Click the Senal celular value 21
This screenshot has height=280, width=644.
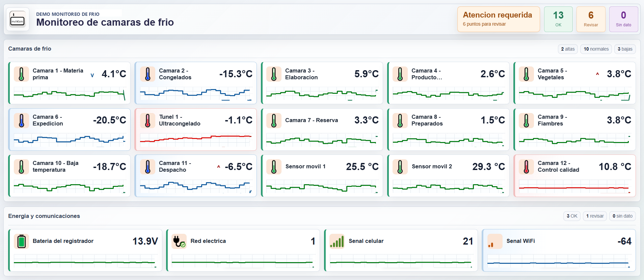click(468, 241)
